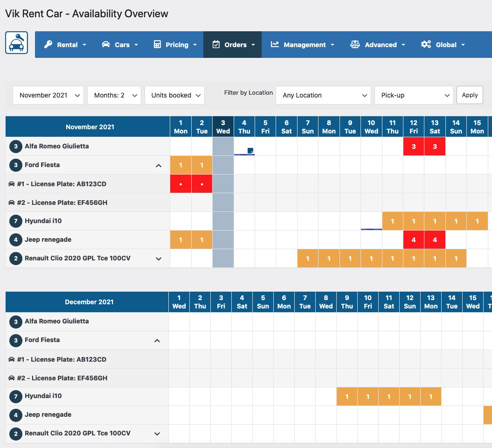Click the calculator icon next to Pricing
This screenshot has width=492, height=448.
pos(157,45)
